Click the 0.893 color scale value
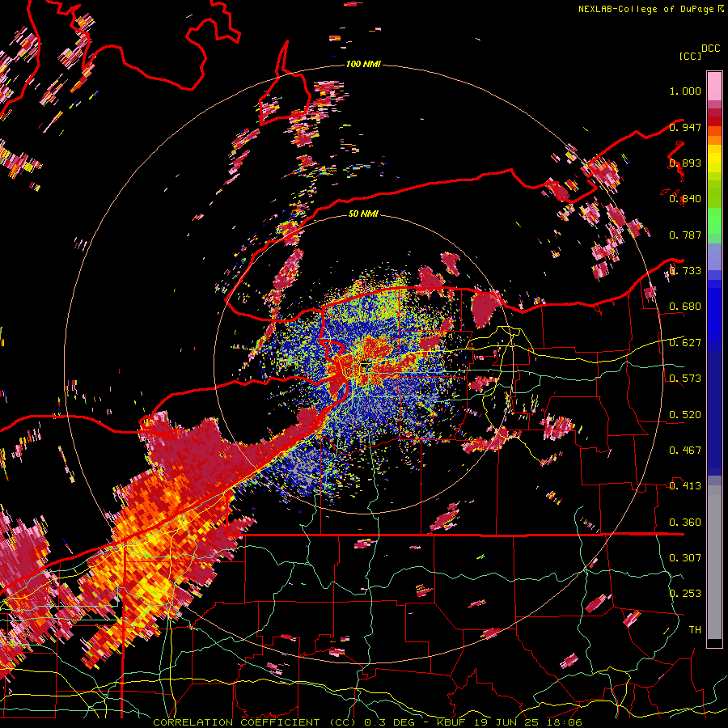The width and height of the screenshot is (728, 728). (x=685, y=163)
